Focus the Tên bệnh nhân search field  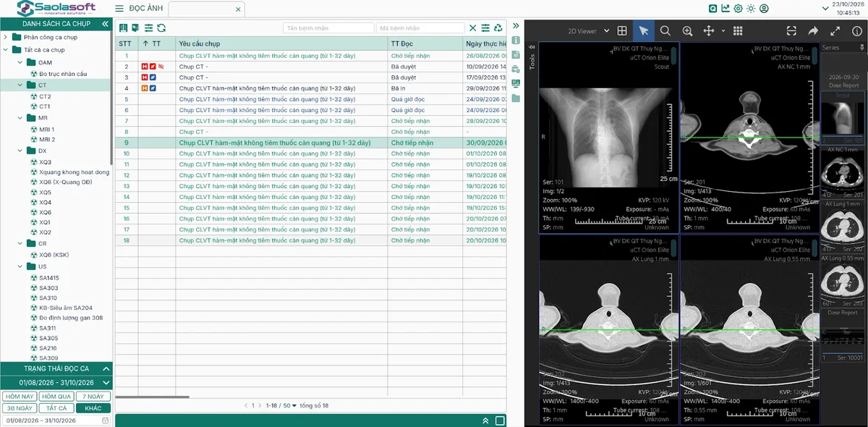(328, 28)
